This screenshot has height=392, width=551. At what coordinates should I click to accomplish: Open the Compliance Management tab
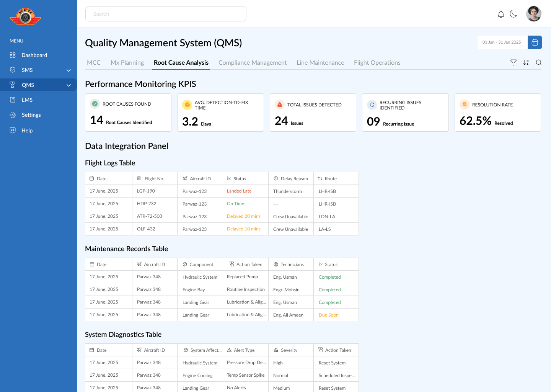(x=253, y=63)
